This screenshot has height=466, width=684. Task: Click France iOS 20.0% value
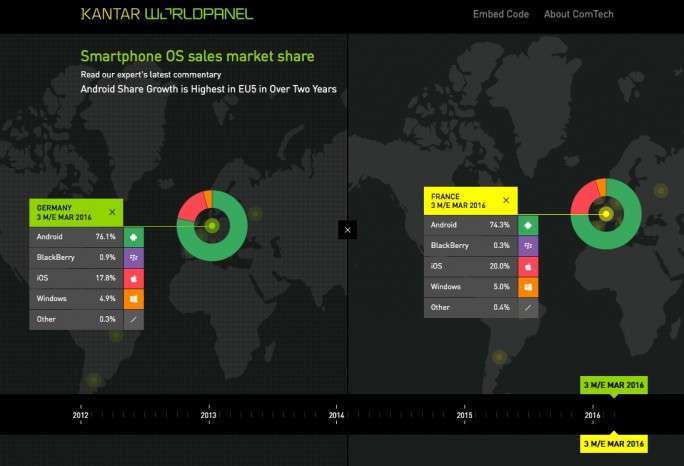tap(499, 266)
